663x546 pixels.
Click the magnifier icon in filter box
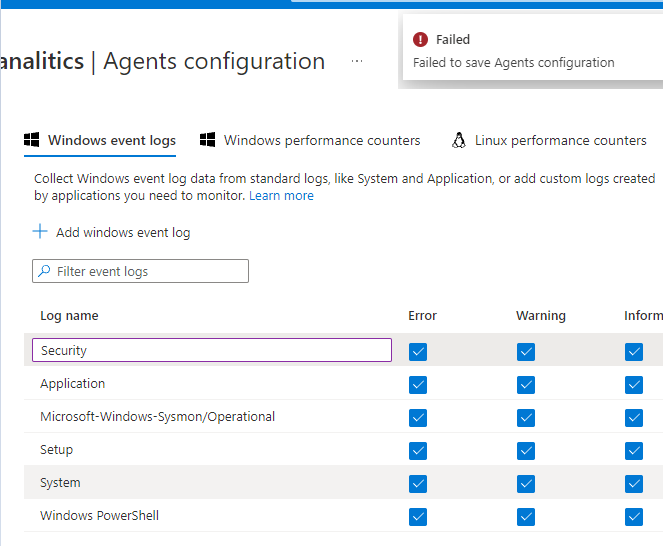44,271
